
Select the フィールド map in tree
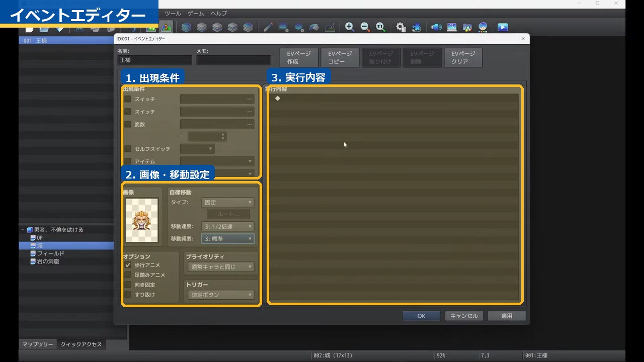tap(50, 253)
